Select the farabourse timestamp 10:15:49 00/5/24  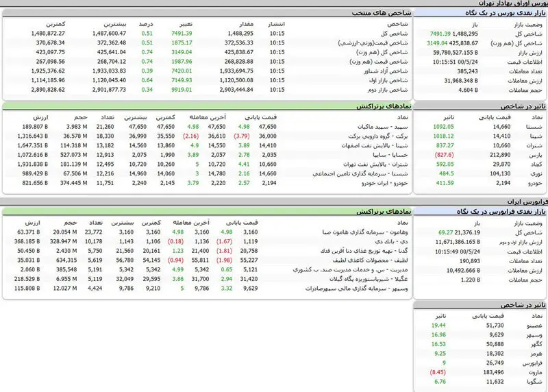coord(458,252)
